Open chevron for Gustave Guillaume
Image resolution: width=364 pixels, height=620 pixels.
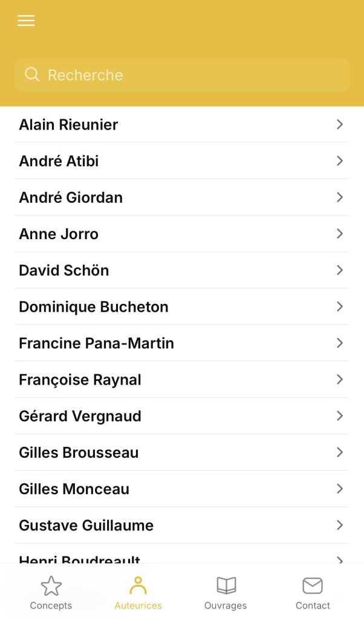(340, 525)
